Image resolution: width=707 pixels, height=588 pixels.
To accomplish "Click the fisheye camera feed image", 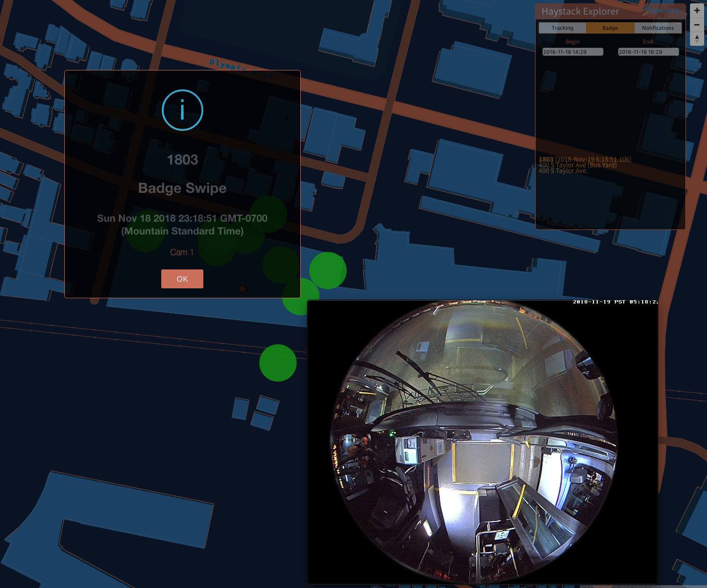I will [x=482, y=442].
